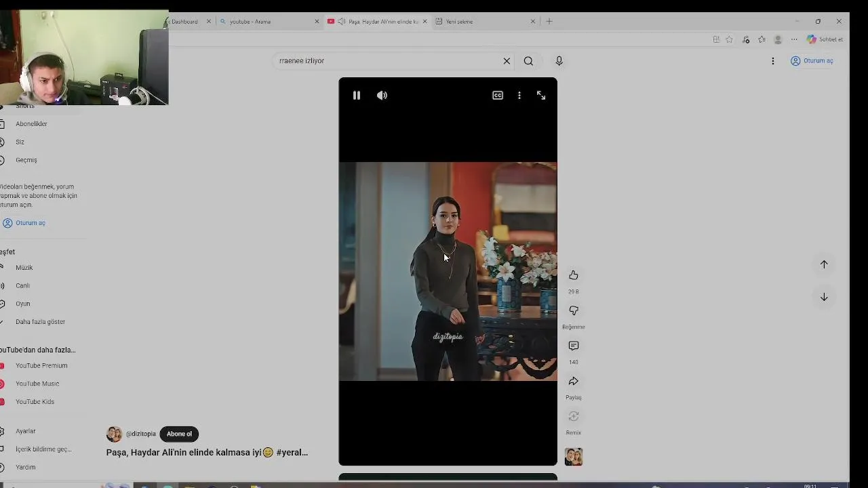Add page to favorites with star icon
The height and width of the screenshot is (488, 868).
point(729,39)
